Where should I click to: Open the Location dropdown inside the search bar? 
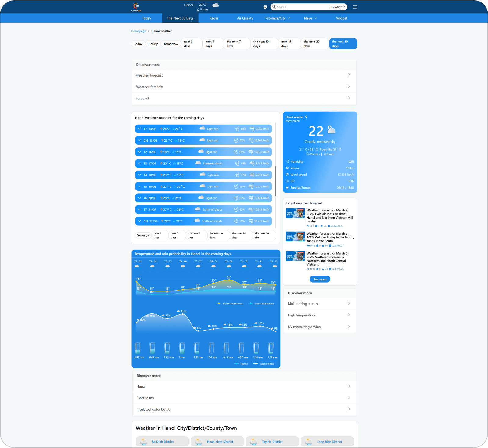tap(337, 7)
